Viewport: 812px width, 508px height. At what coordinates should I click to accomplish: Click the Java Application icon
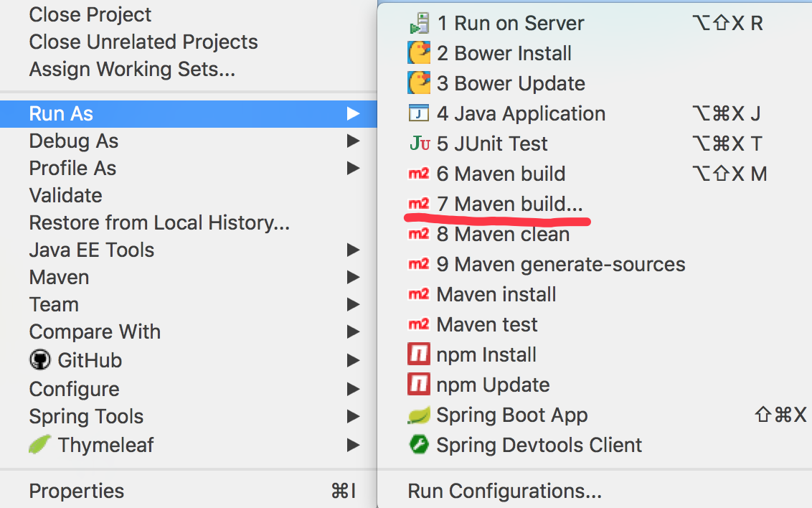click(419, 113)
